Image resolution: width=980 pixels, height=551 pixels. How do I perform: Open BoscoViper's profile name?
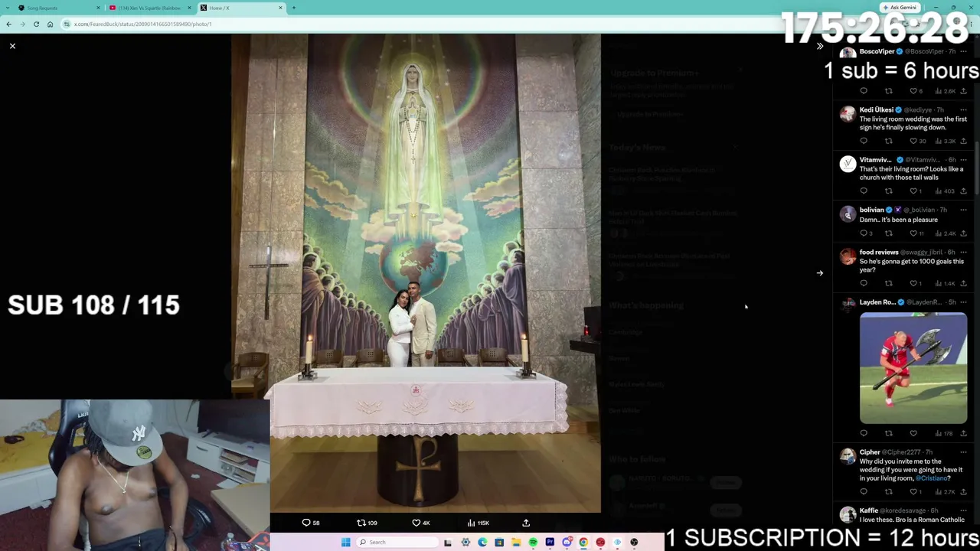coord(877,51)
